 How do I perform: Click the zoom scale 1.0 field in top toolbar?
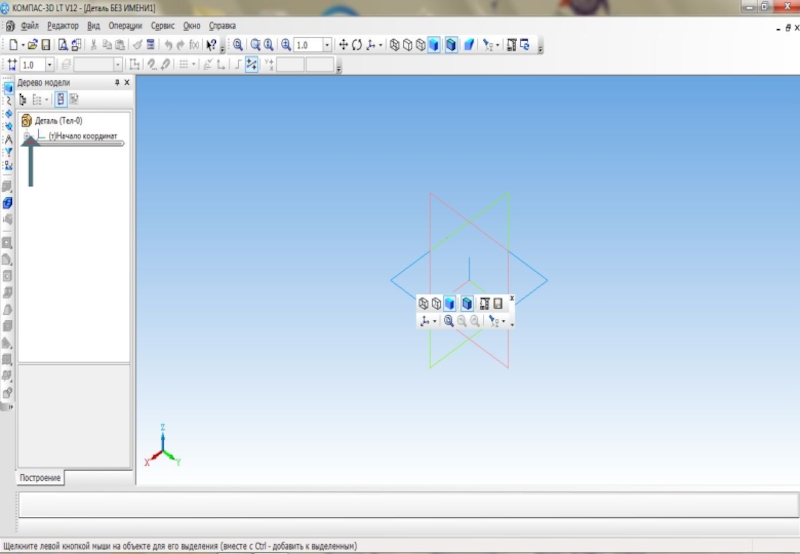point(309,45)
